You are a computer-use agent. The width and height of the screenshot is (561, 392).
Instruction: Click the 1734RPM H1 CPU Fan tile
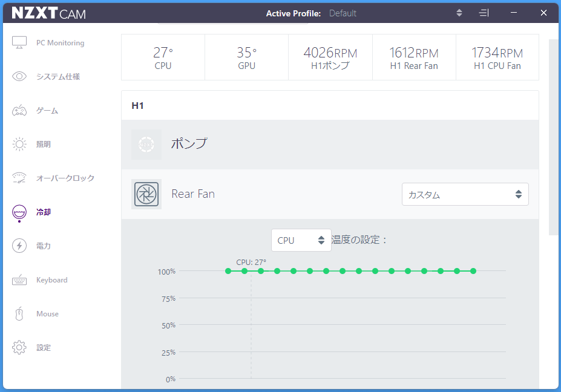pos(497,57)
